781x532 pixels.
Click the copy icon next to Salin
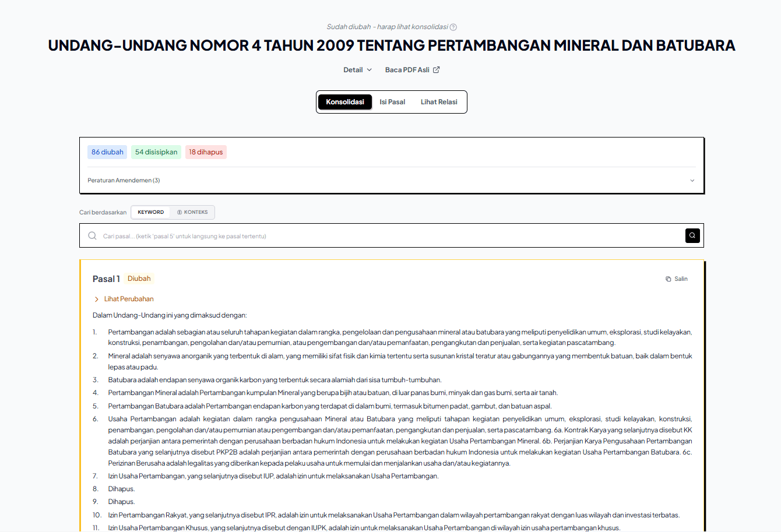(668, 279)
